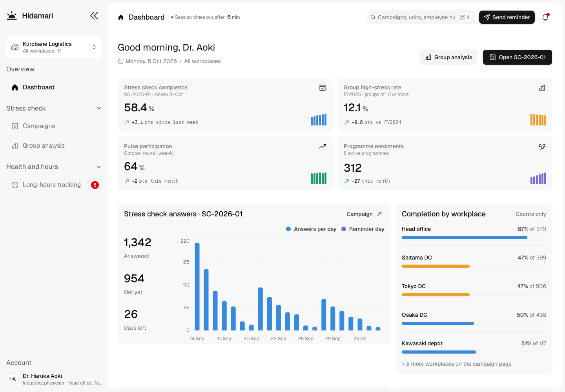The image size is (565, 392).
Task: Click the blue mini bar chart on Stress check completion
Action: 319,120
